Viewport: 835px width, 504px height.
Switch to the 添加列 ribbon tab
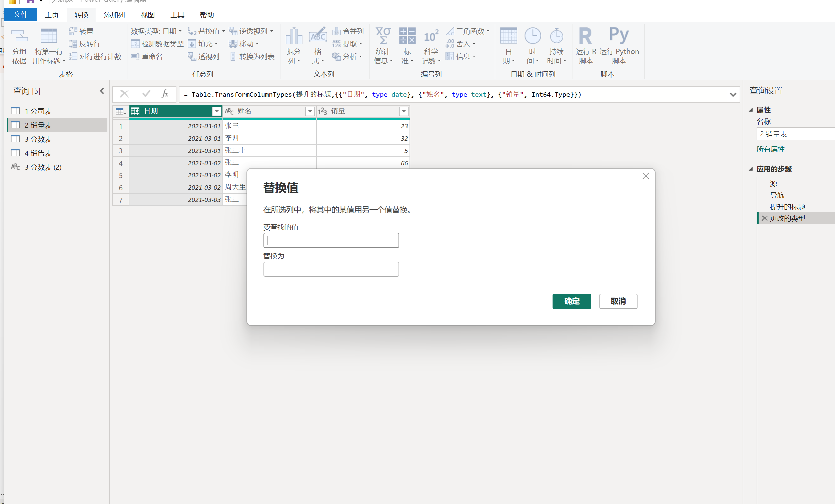point(114,15)
